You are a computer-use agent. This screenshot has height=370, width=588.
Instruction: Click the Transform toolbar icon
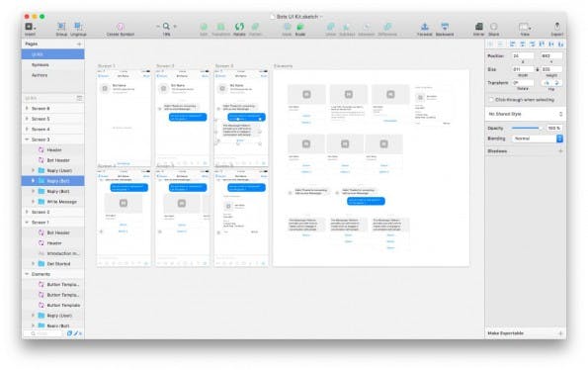tap(221, 27)
